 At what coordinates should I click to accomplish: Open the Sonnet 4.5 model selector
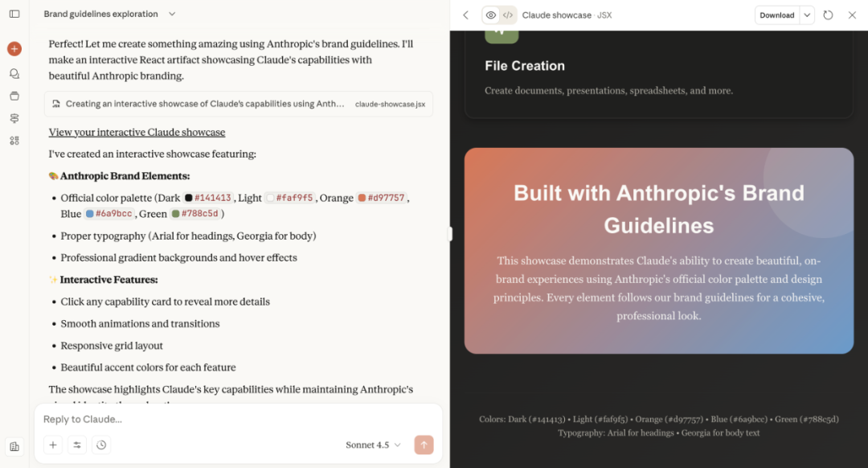373,445
